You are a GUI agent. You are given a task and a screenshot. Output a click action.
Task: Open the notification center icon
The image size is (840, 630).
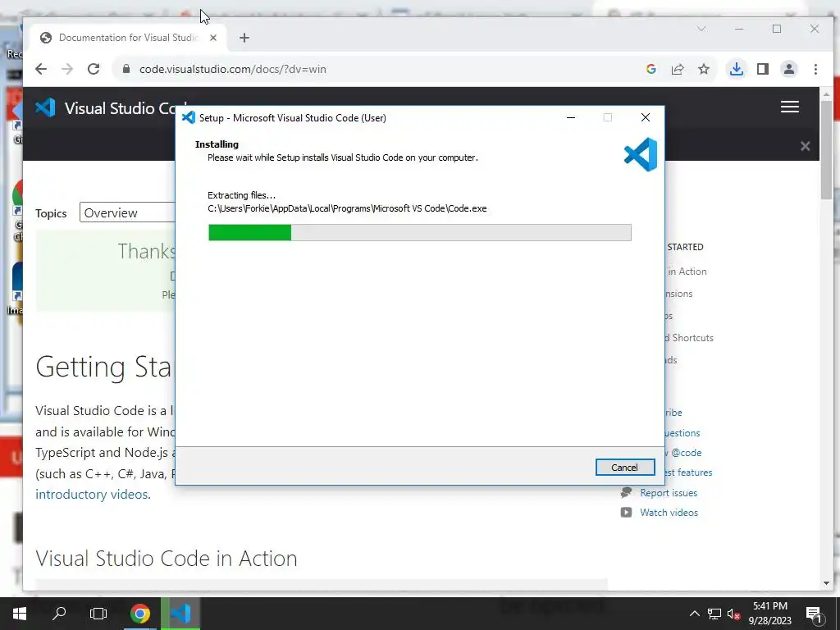(x=813, y=614)
